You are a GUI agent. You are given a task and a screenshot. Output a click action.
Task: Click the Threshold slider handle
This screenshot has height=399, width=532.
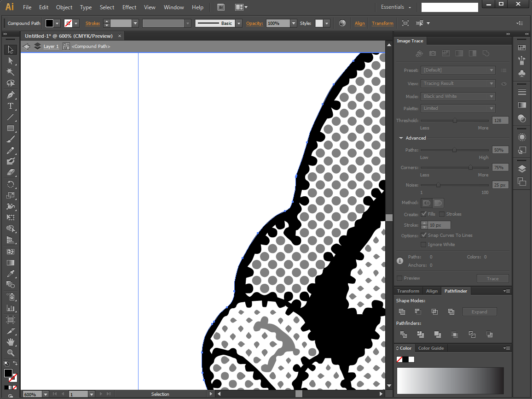click(x=455, y=121)
